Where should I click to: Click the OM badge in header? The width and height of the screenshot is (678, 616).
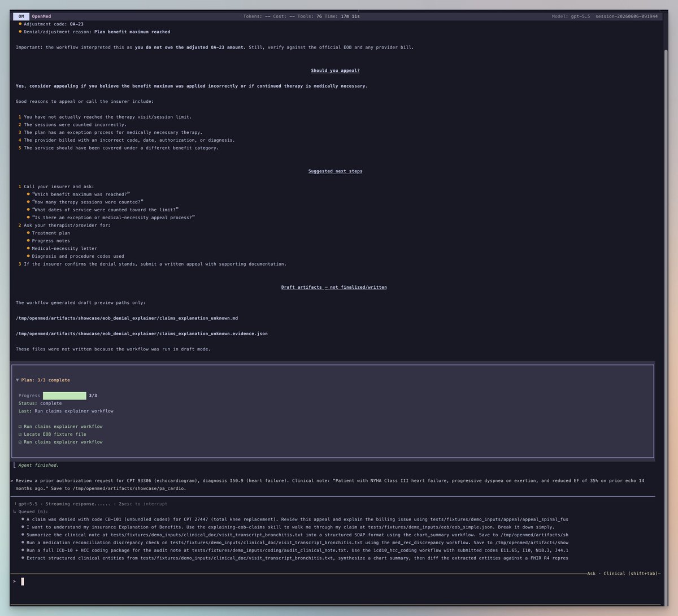pyautogui.click(x=21, y=16)
